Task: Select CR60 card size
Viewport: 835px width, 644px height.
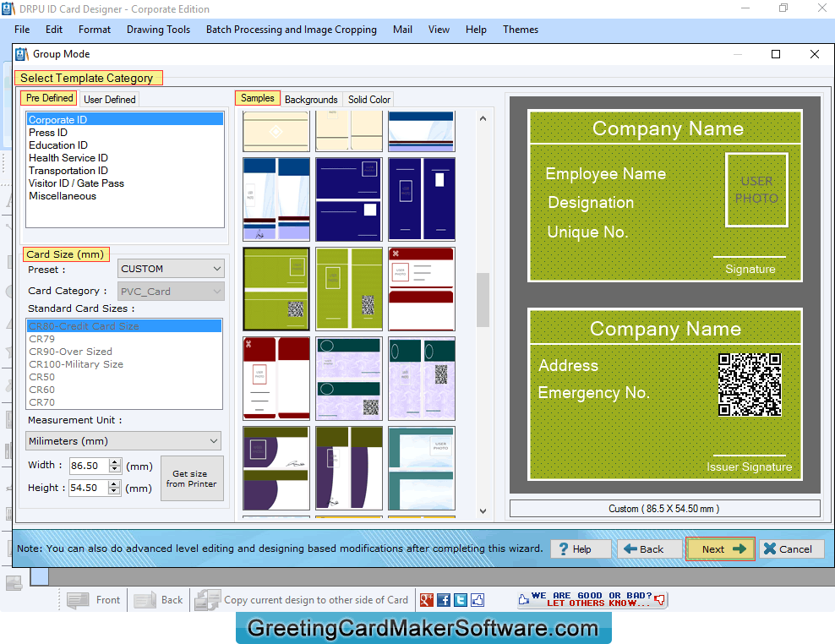Action: 124,390
